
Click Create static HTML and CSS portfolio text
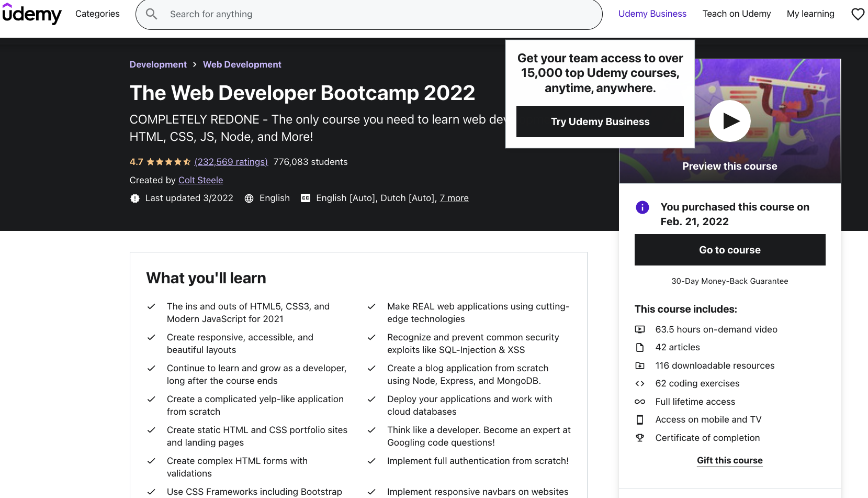(257, 436)
